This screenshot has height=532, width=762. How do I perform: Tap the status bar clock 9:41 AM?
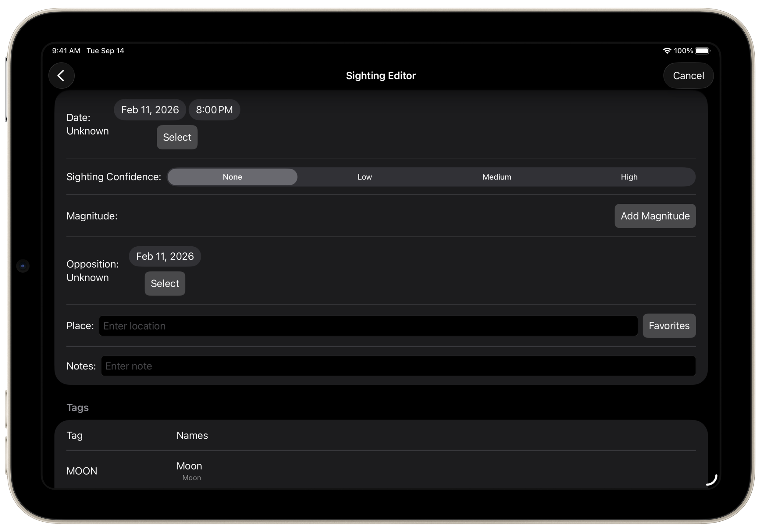pyautogui.click(x=66, y=51)
